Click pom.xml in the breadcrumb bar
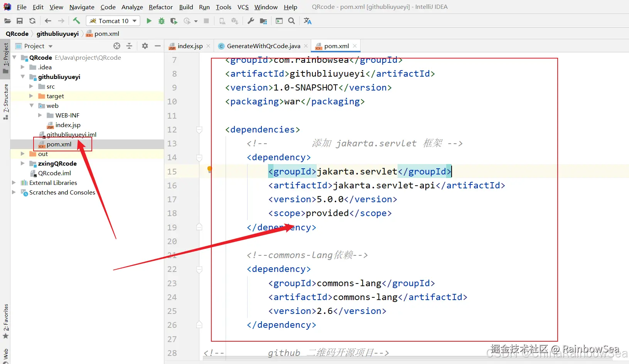 103,34
